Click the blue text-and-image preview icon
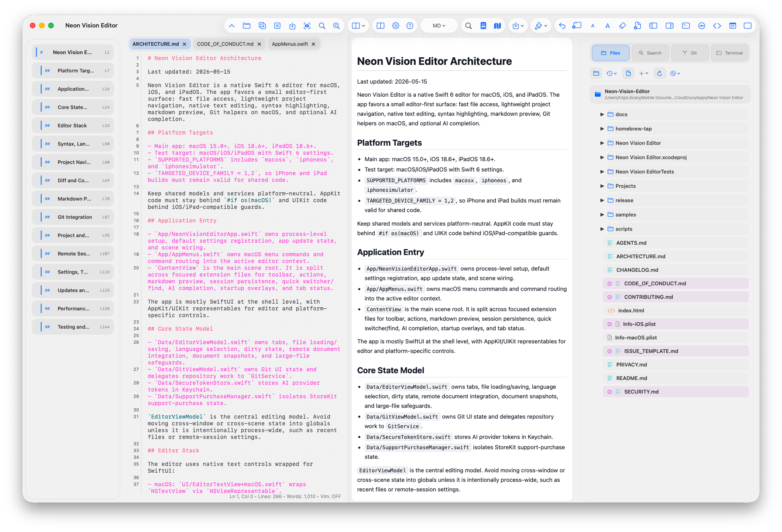 (x=483, y=26)
